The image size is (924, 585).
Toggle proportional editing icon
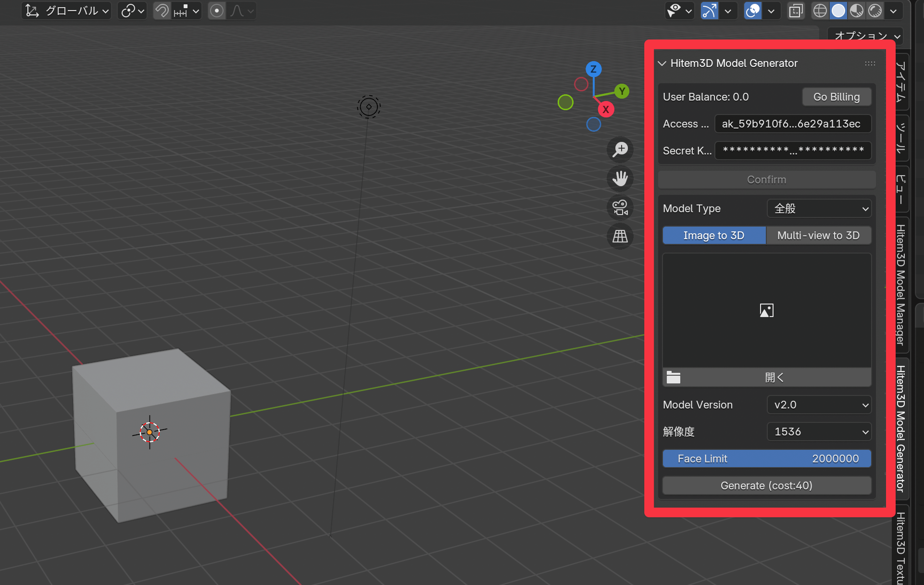217,11
